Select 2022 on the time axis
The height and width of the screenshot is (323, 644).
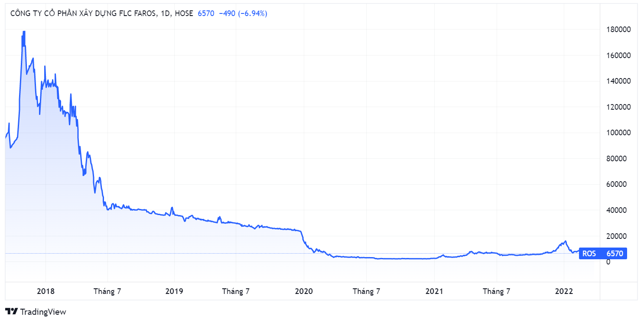[x=564, y=291]
